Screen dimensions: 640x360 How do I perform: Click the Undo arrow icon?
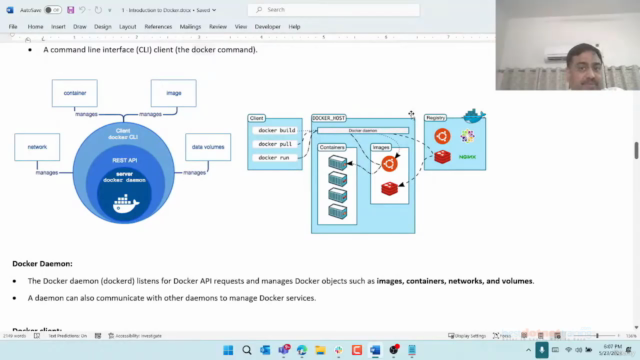click(x=82, y=10)
